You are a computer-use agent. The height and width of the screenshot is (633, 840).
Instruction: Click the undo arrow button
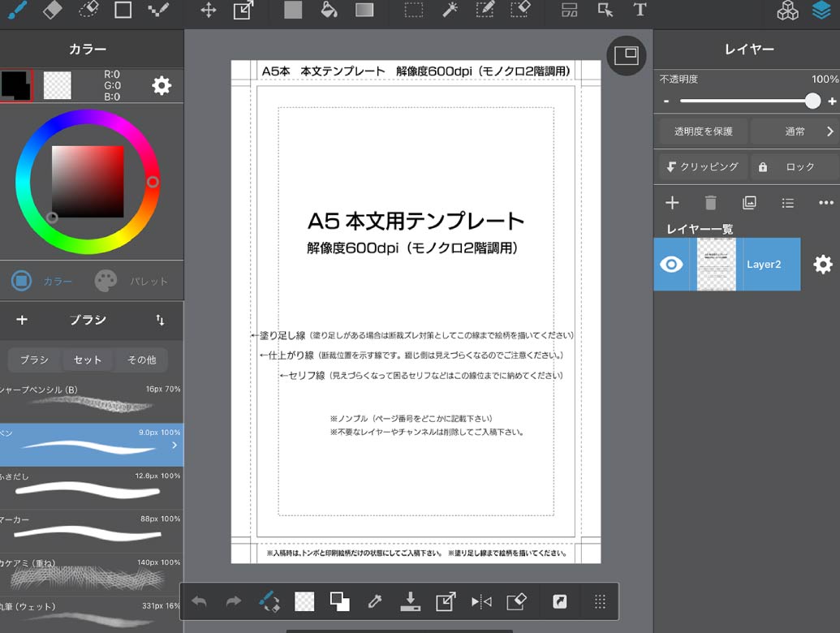click(x=199, y=601)
